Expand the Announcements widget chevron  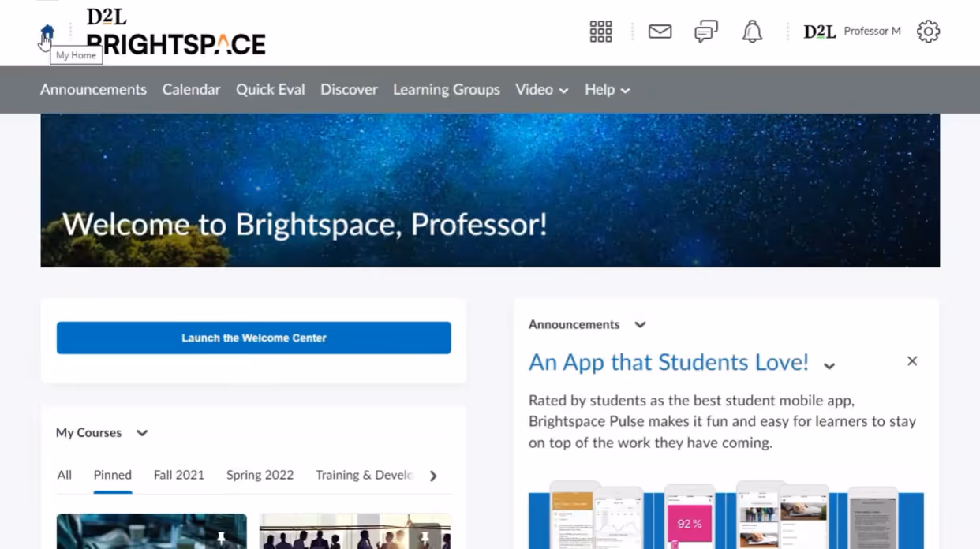(640, 325)
